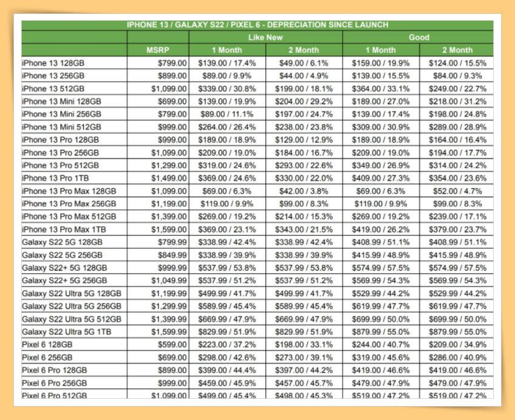Select the 'iPhone 13 256GB' row label
Image resolution: width=515 pixels, height=420 pixels.
point(53,76)
